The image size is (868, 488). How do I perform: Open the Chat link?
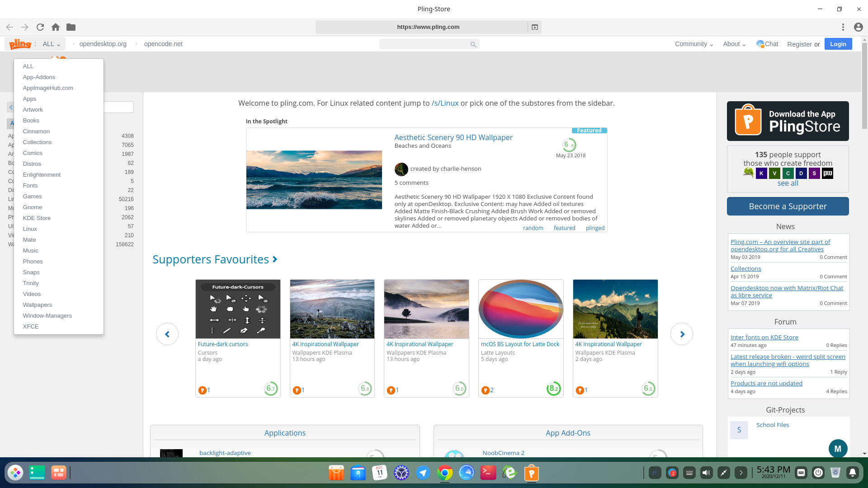point(767,44)
